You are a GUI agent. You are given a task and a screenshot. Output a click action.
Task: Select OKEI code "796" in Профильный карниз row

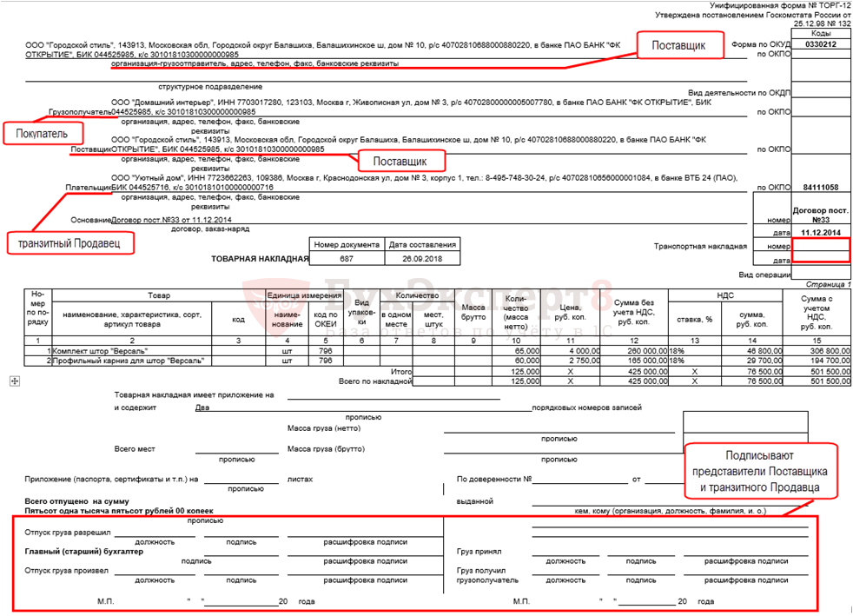pos(326,361)
